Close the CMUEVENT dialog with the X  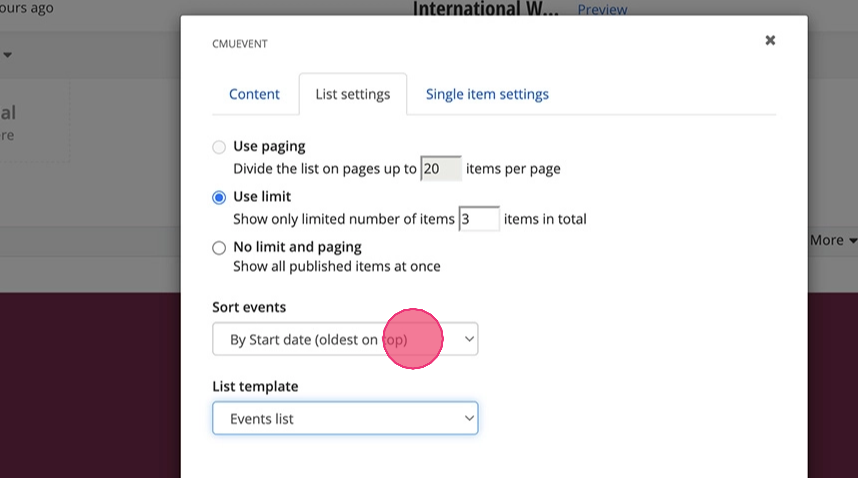(x=770, y=40)
